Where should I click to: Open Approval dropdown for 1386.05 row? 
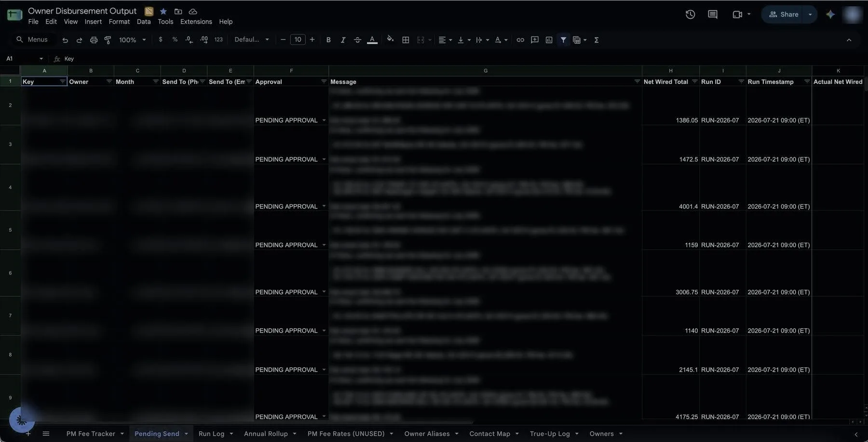324,120
